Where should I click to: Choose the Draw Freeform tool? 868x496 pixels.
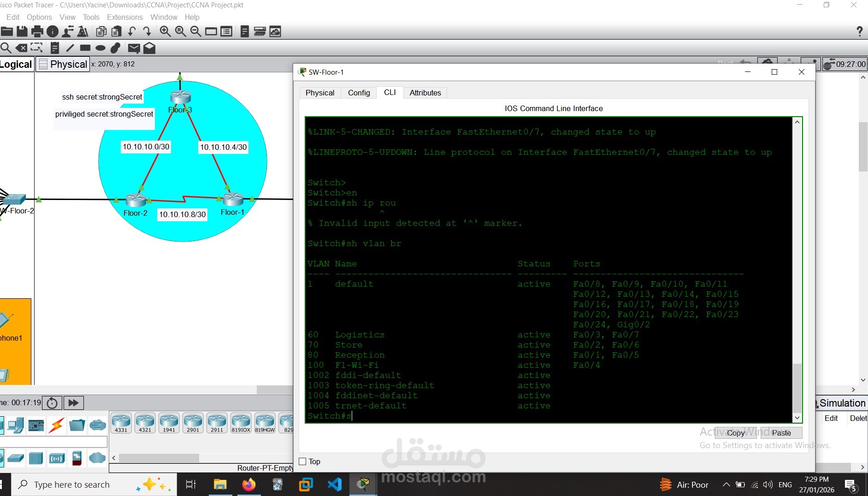[x=116, y=48]
